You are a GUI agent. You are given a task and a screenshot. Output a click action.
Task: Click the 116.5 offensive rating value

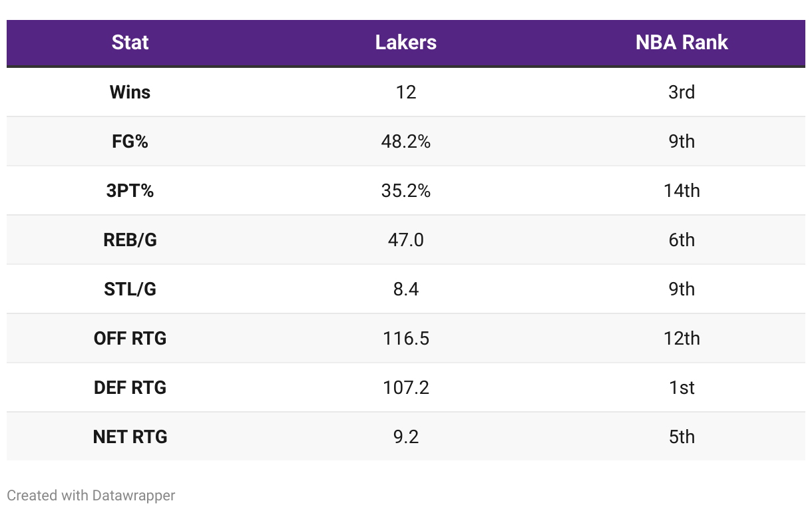(406, 338)
